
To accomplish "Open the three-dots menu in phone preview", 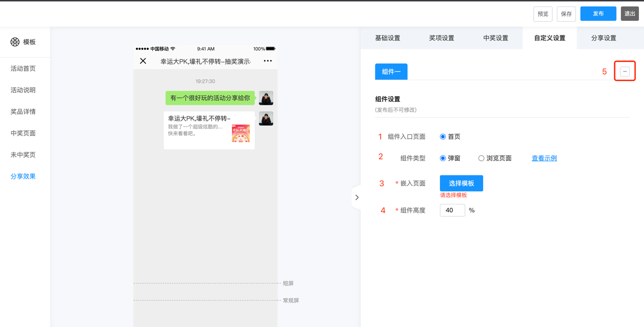I will pos(267,61).
